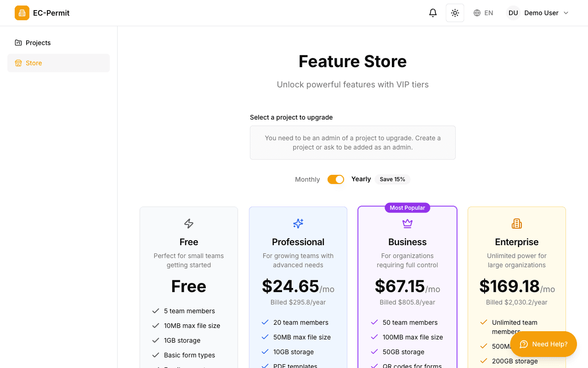Image resolution: width=588 pixels, height=368 pixels.
Task: Click the Store icon in sidebar
Action: pyautogui.click(x=18, y=63)
